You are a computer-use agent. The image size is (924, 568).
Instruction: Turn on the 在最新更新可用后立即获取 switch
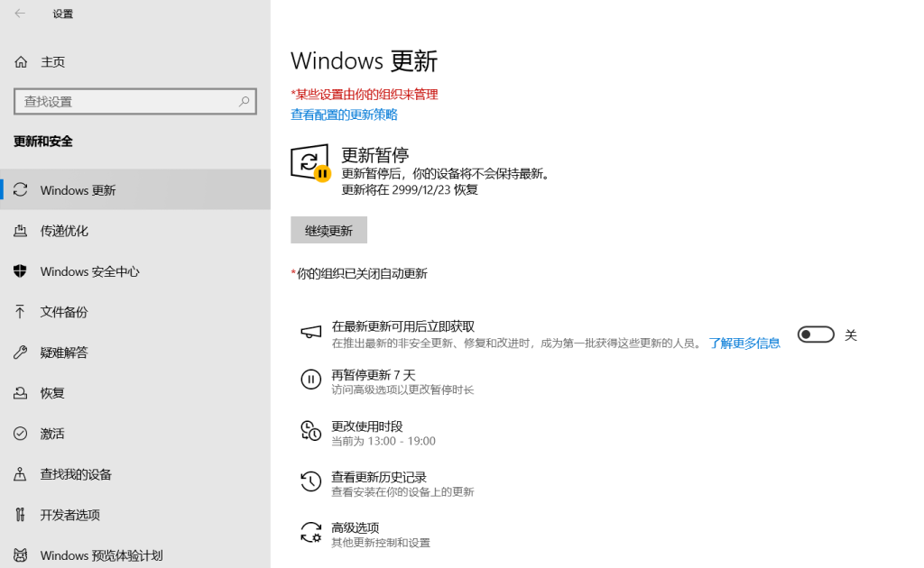pyautogui.click(x=816, y=334)
